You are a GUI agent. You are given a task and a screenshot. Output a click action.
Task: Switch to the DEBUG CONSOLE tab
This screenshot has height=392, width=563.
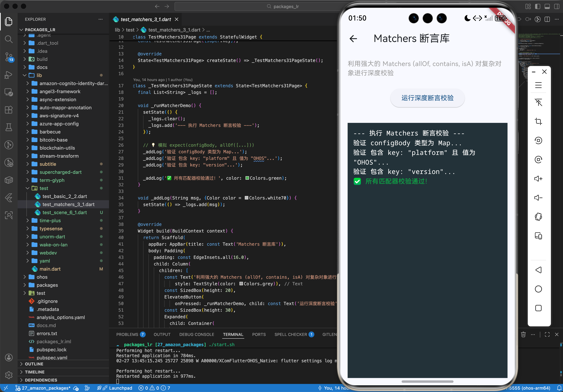[196, 334]
